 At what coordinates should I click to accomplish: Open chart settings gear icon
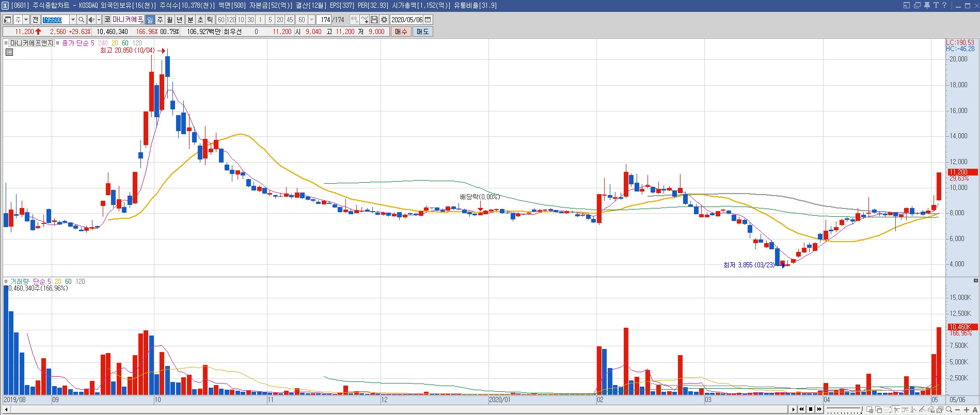(x=384, y=20)
